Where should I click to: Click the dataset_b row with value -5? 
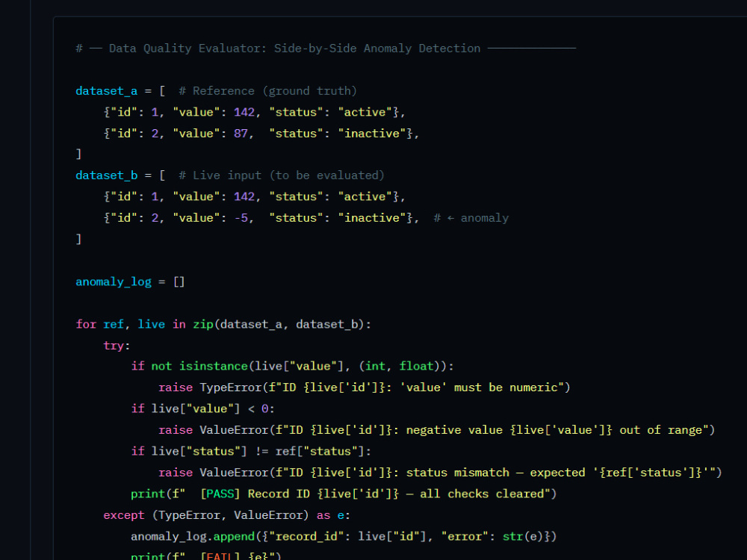click(x=261, y=218)
